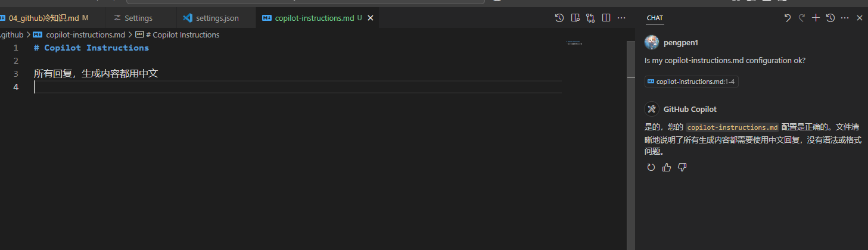Screen dimensions: 868x250
Task: Expand the '# Copilot Instructions' breadcrumb
Action: click(178, 35)
